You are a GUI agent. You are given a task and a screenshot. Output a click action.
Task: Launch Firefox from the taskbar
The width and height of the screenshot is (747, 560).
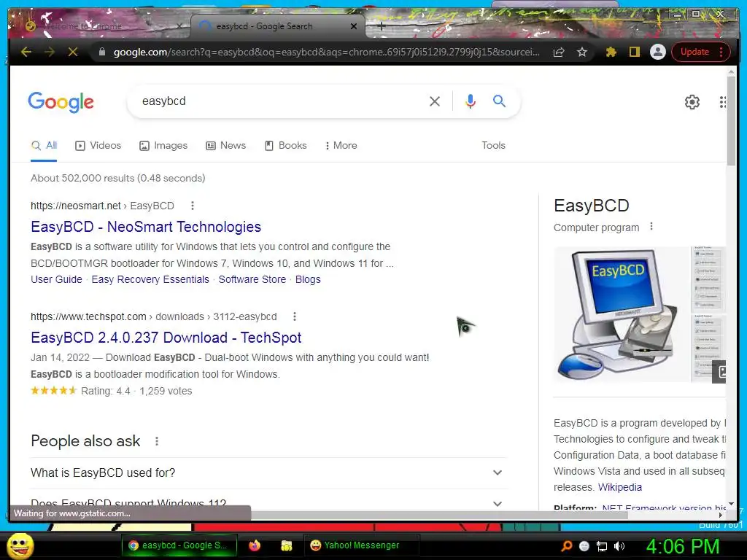(255, 545)
